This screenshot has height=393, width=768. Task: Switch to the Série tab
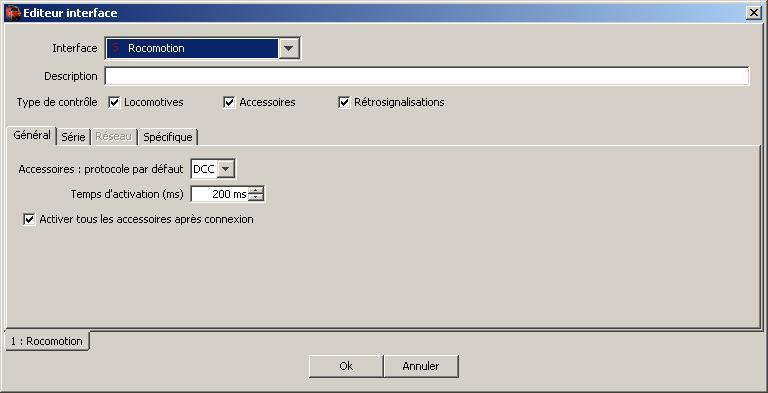(x=73, y=137)
